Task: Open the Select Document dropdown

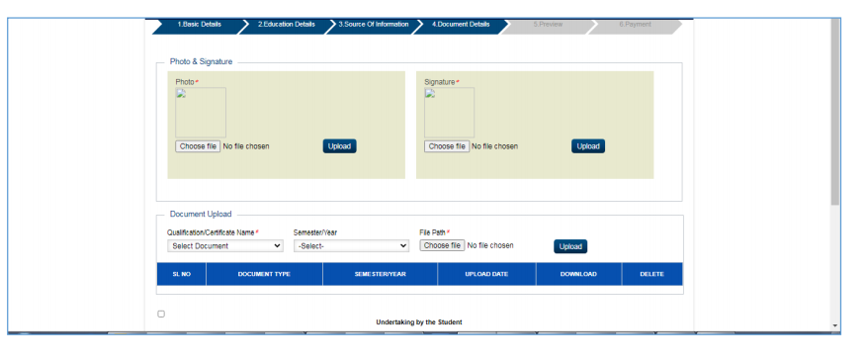Action: pos(225,246)
